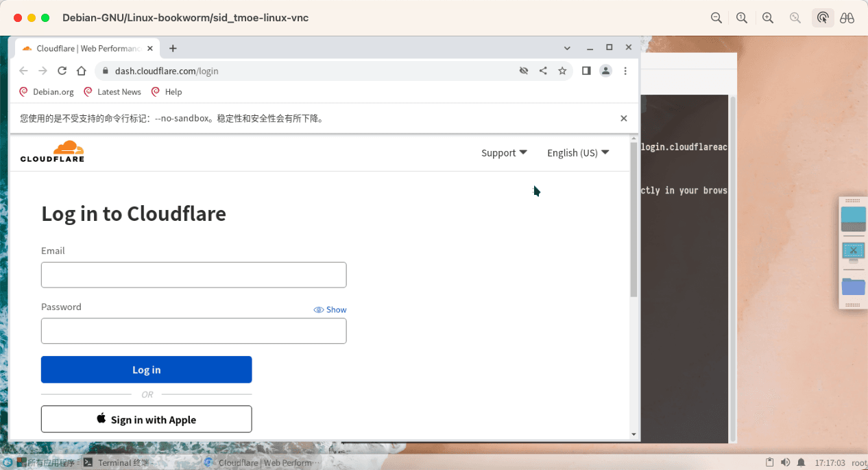Toggle the pointer control mode icon

point(823,18)
